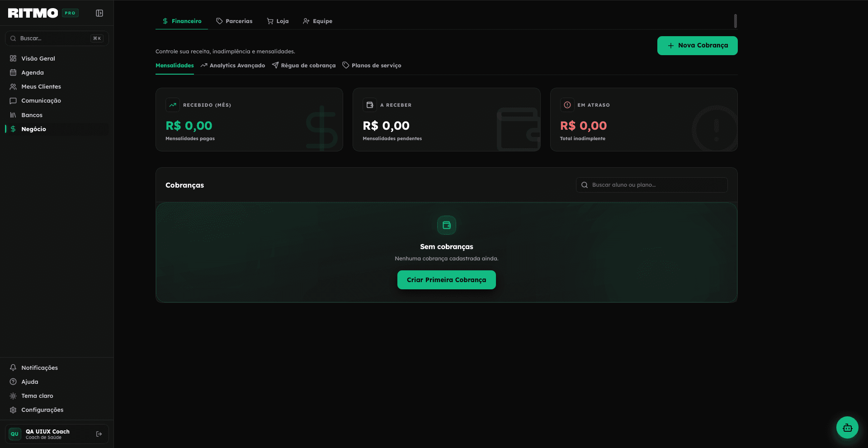
Task: Click the wallet icon on A Receber card
Action: pos(370,105)
